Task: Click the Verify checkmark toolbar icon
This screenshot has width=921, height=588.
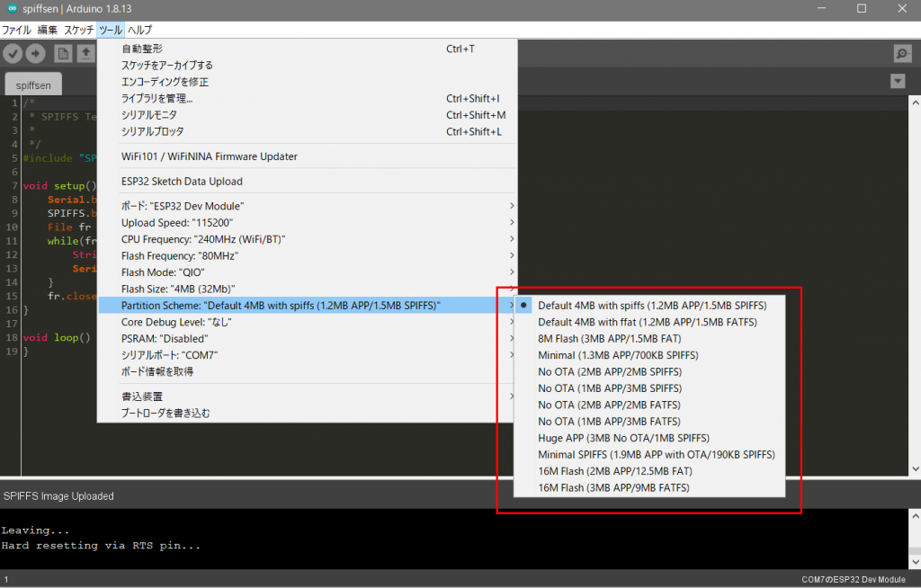Action: 13,54
